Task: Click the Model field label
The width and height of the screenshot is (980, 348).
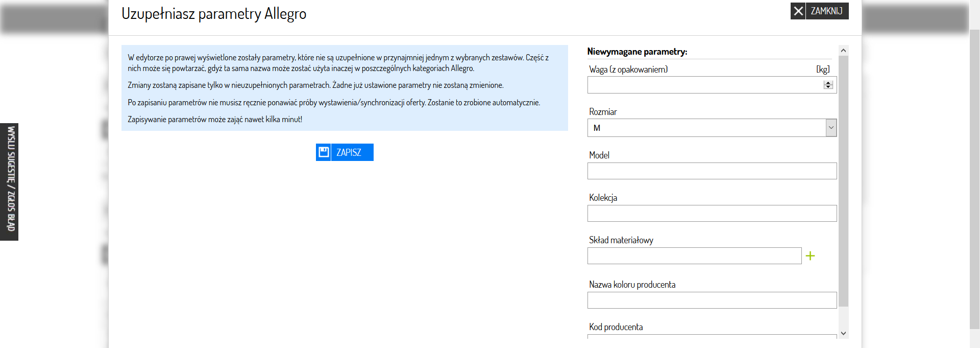Action: coord(599,155)
